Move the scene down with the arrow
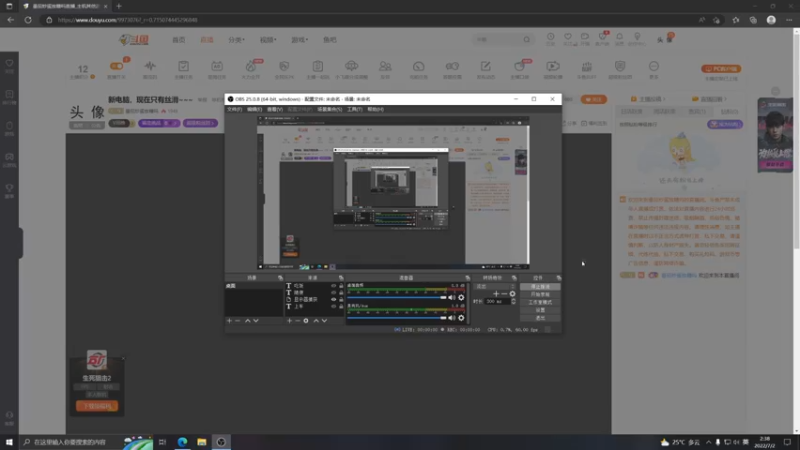This screenshot has height=450, width=800. [x=256, y=321]
